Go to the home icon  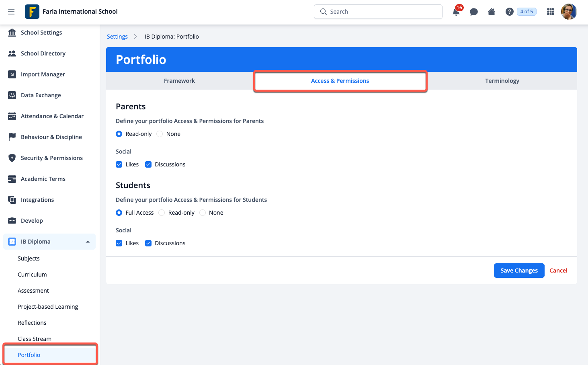coord(491,12)
